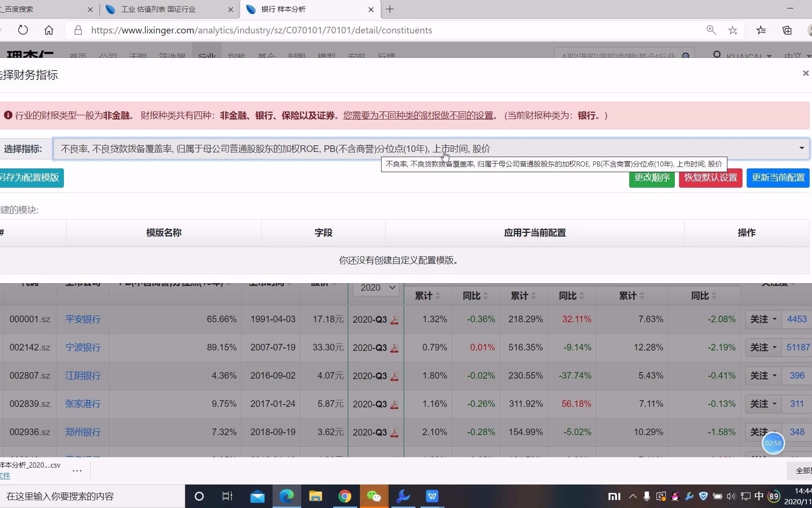Viewport: 812px width, 508px height.
Task: Launch the Mail app from the taskbar
Action: tap(258, 496)
